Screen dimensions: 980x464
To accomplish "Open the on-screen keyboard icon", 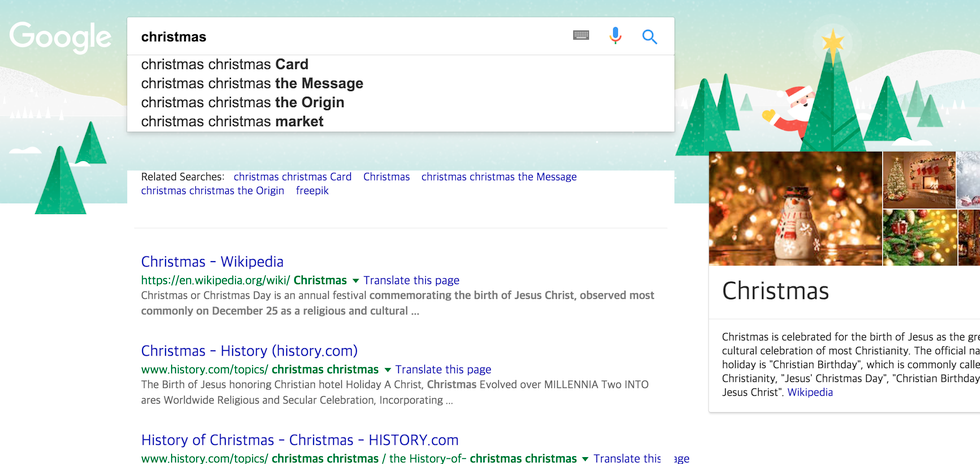I will coord(581,36).
